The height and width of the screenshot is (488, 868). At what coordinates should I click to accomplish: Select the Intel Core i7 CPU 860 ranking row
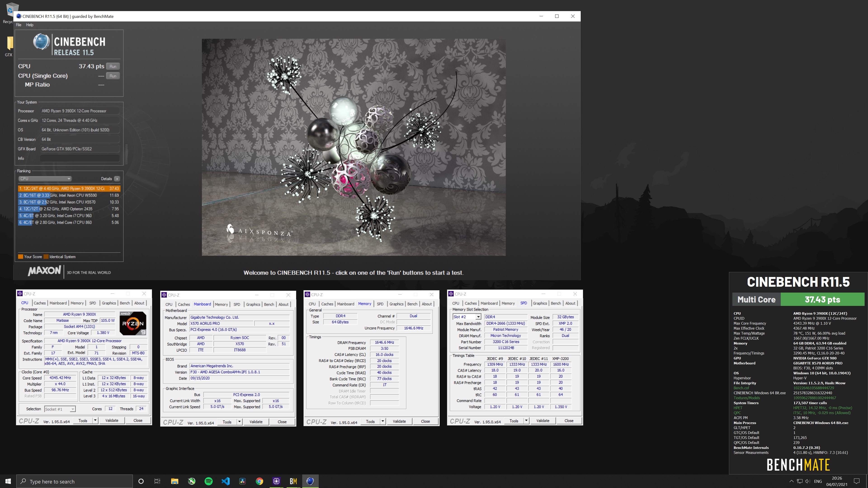(69, 222)
